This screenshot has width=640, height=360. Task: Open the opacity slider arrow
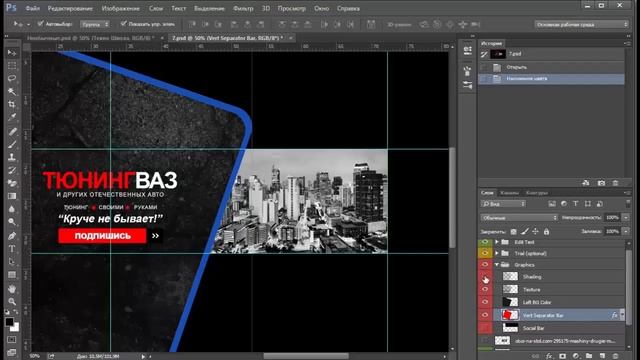[x=626, y=218]
